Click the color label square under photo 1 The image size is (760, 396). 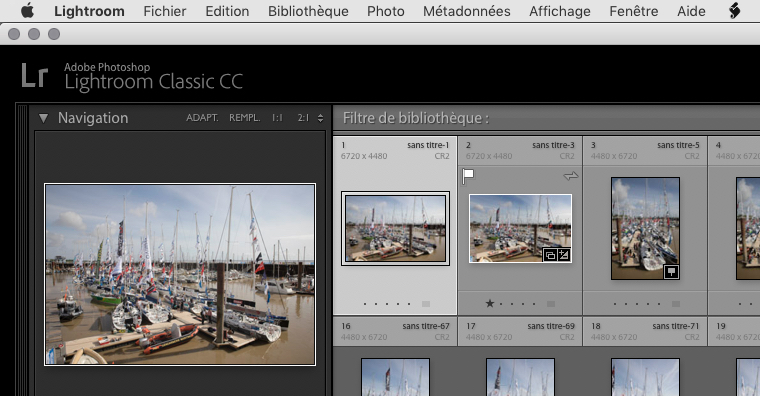[426, 304]
